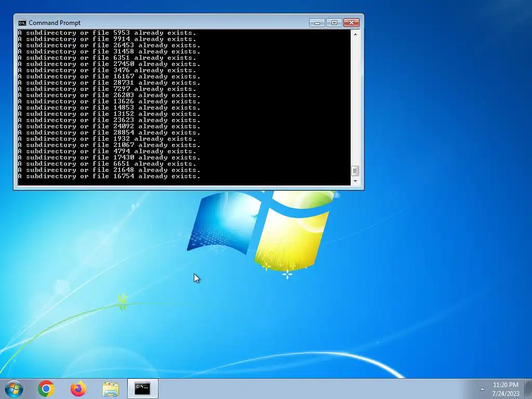This screenshot has height=399, width=532.
Task: Click the line mentioning file 17430
Action: point(109,157)
